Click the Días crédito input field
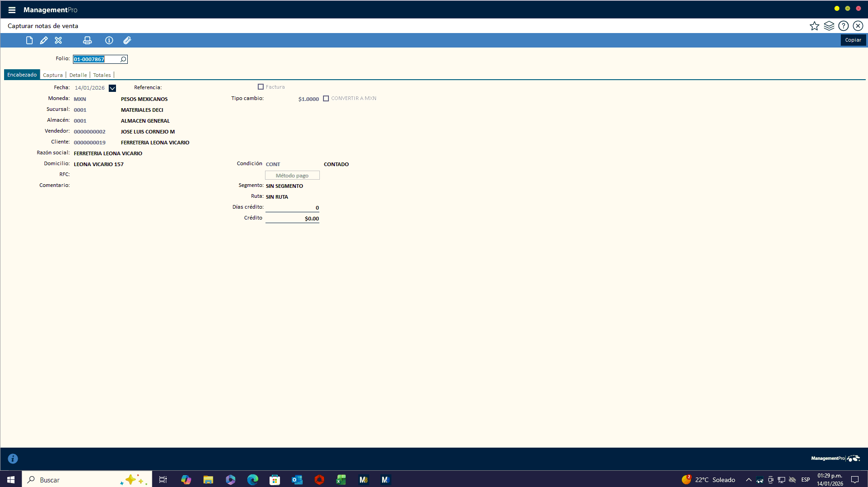This screenshot has width=868, height=487. [292, 207]
